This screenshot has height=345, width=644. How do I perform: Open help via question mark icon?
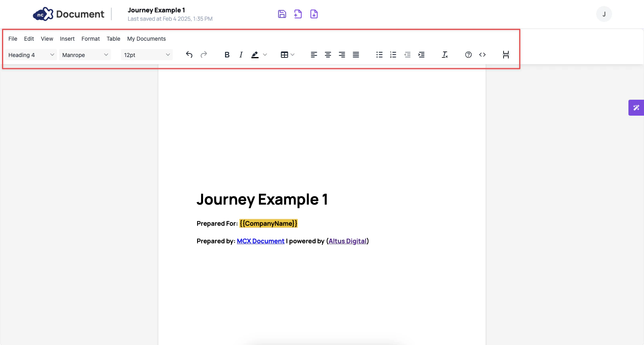coord(468,55)
